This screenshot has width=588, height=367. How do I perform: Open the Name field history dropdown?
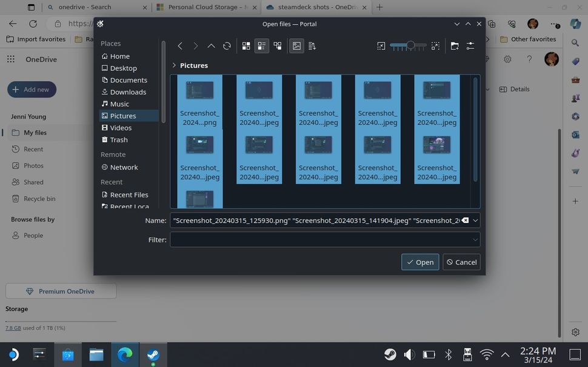pyautogui.click(x=475, y=220)
